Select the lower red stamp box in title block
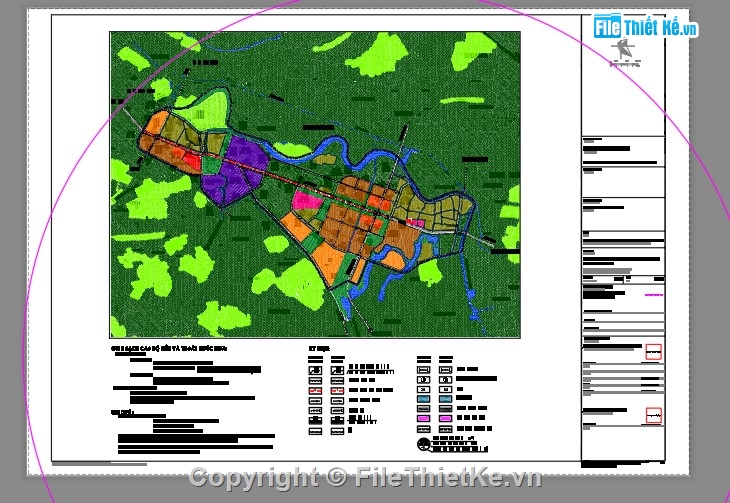730x503 pixels. coord(654,415)
